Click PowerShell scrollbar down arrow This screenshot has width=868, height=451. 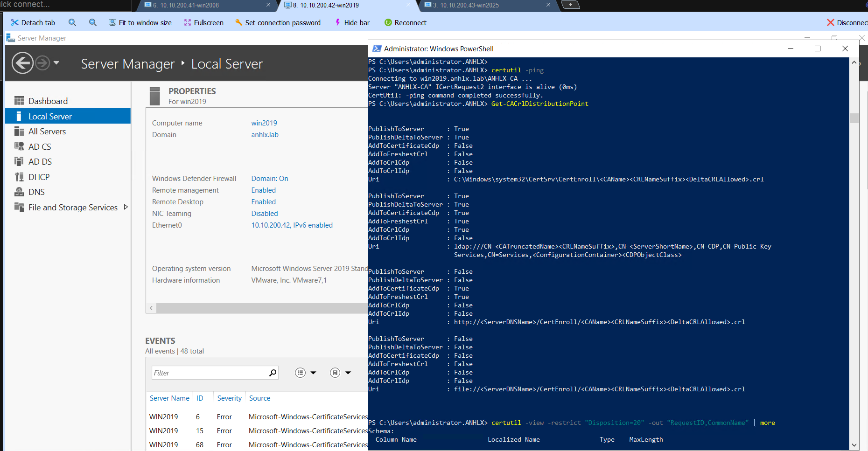click(x=854, y=445)
